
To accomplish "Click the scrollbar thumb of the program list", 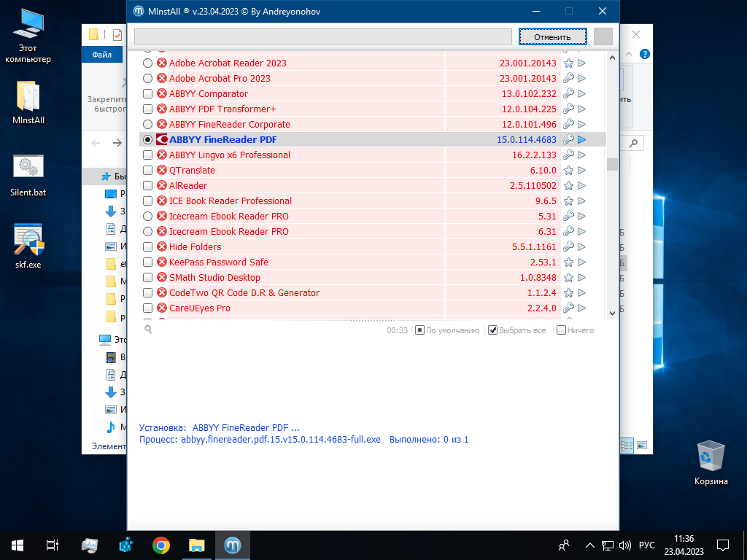I will (612, 164).
